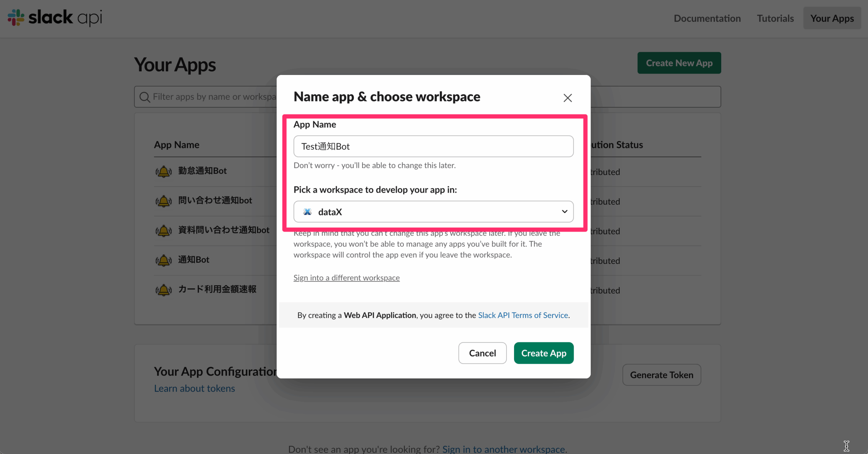Select Your Apps in top navigation
Screen dimensions: 868x454
click(832, 18)
